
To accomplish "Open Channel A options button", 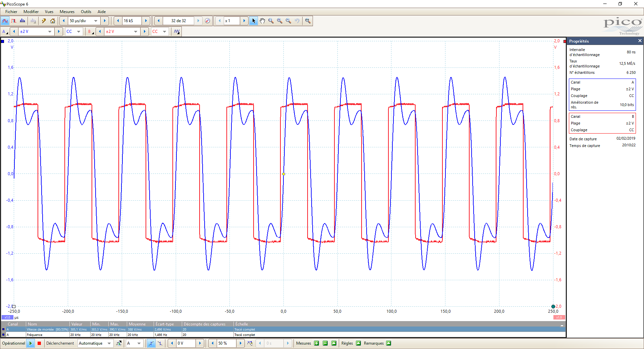I will pyautogui.click(x=5, y=32).
